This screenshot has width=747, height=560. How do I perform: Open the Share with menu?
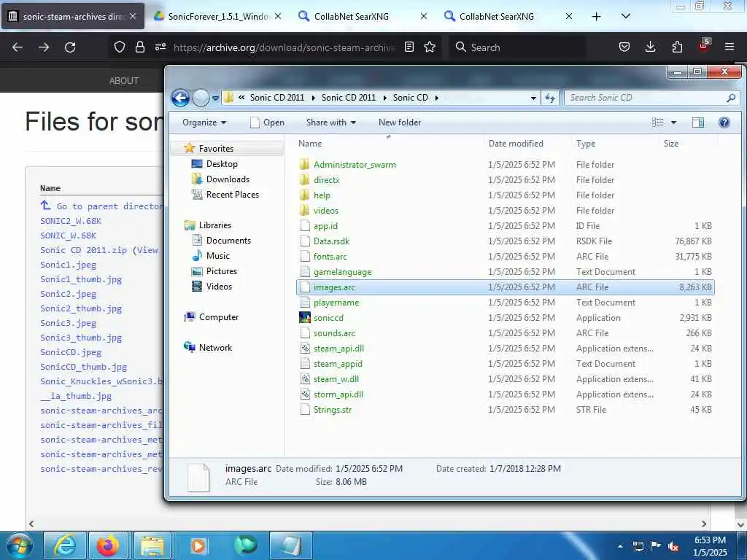[x=330, y=122]
